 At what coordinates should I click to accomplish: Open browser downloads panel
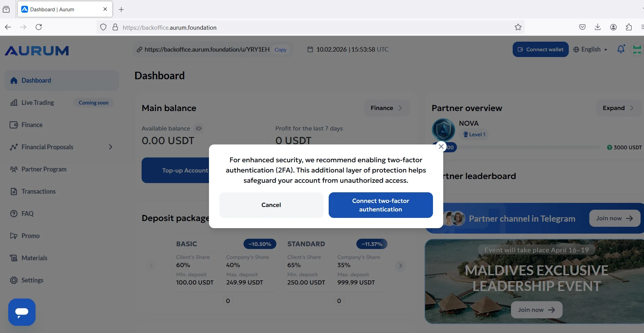597,27
